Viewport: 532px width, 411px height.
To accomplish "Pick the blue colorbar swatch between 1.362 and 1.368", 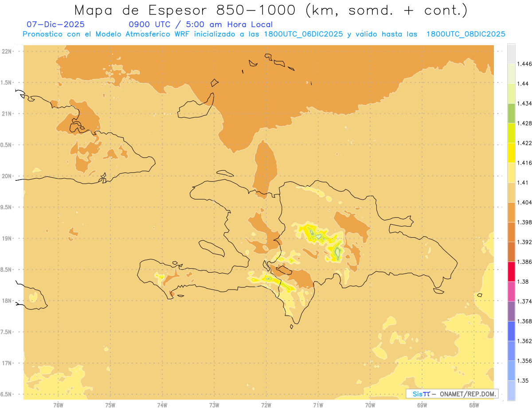I will [511, 331].
